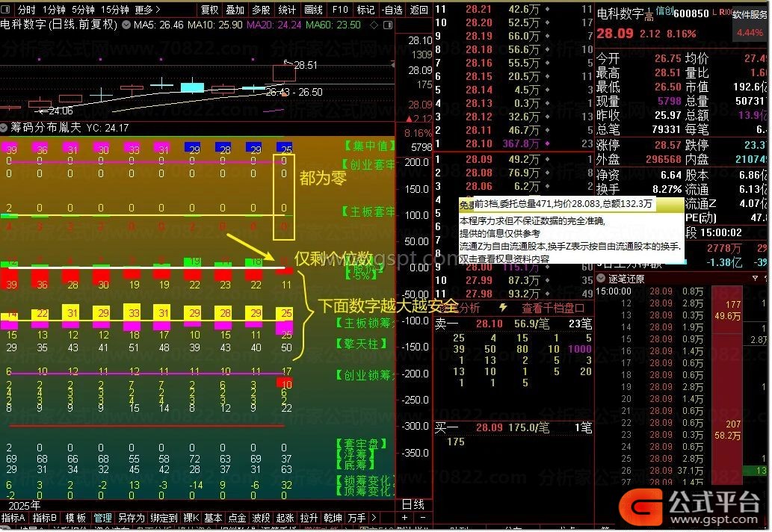
Task: Click the lightning bolt icon
Action: click(503, 308)
